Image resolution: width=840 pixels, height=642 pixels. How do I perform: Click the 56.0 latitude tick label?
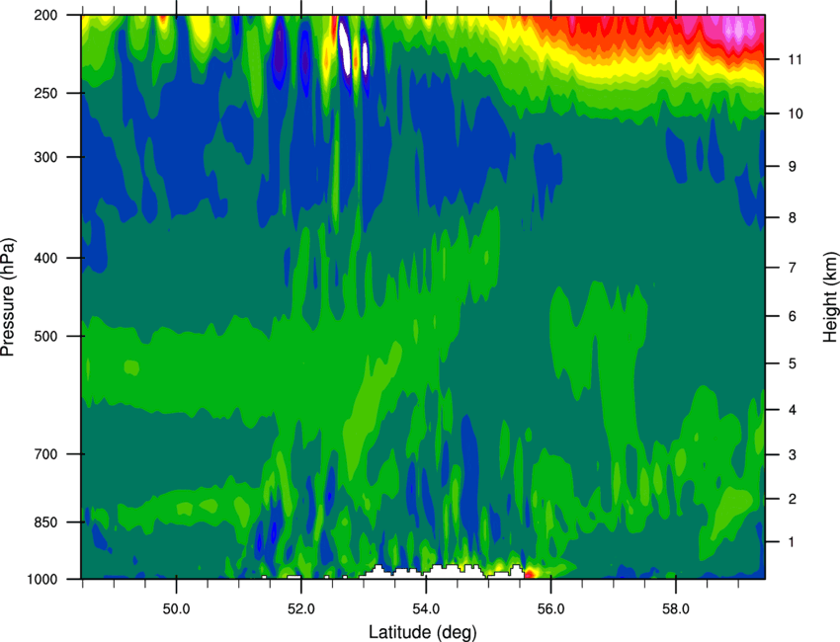click(550, 609)
